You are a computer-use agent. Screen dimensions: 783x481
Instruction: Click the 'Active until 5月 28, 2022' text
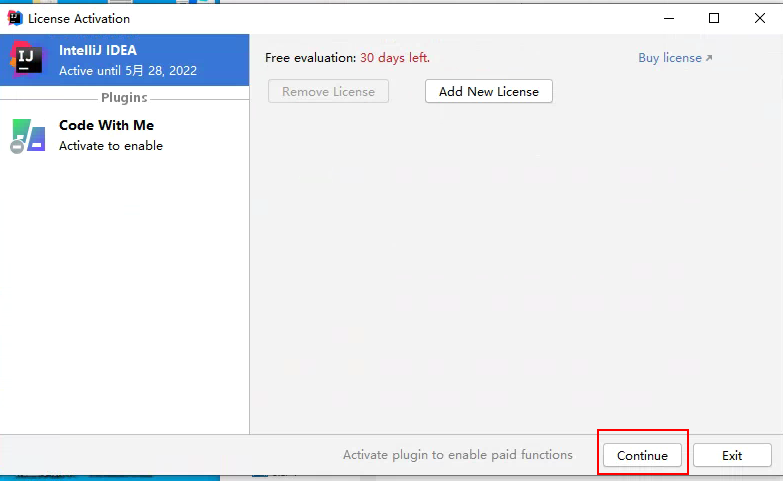(x=127, y=71)
